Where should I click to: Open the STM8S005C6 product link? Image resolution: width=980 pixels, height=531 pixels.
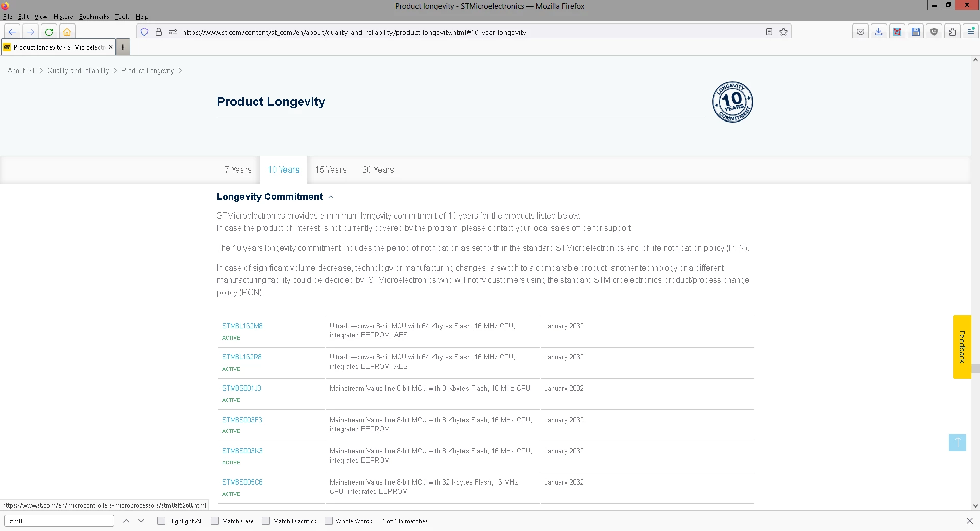pyautogui.click(x=242, y=482)
